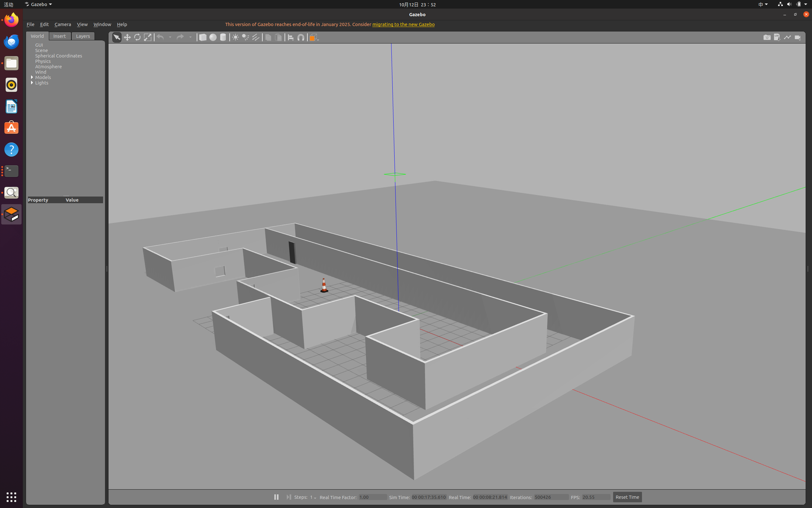Toggle the snap magnet tool

(x=301, y=37)
